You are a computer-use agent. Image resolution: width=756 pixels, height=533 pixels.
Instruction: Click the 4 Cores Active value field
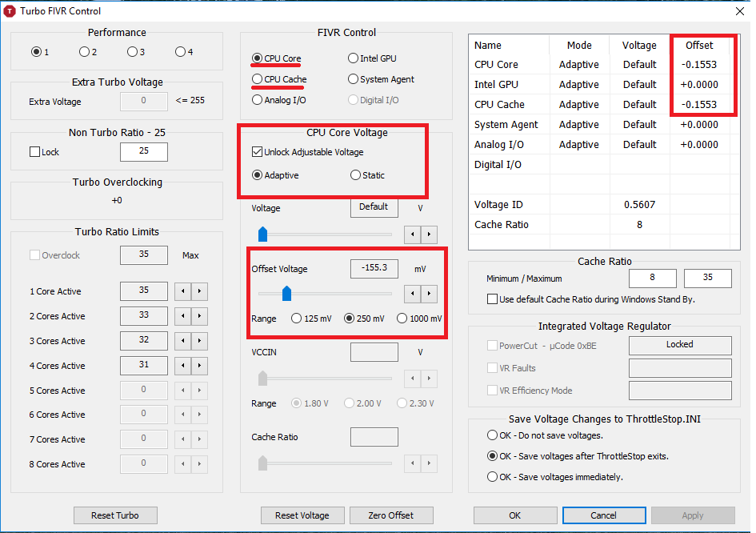tap(144, 366)
